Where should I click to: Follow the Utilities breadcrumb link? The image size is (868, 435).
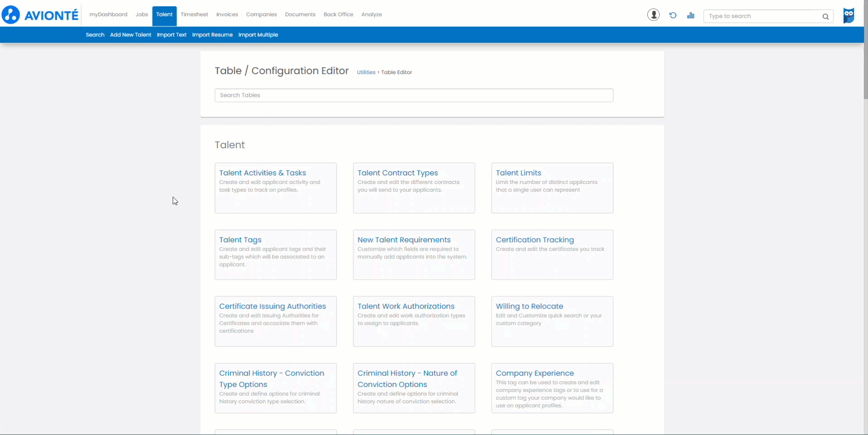click(x=366, y=72)
